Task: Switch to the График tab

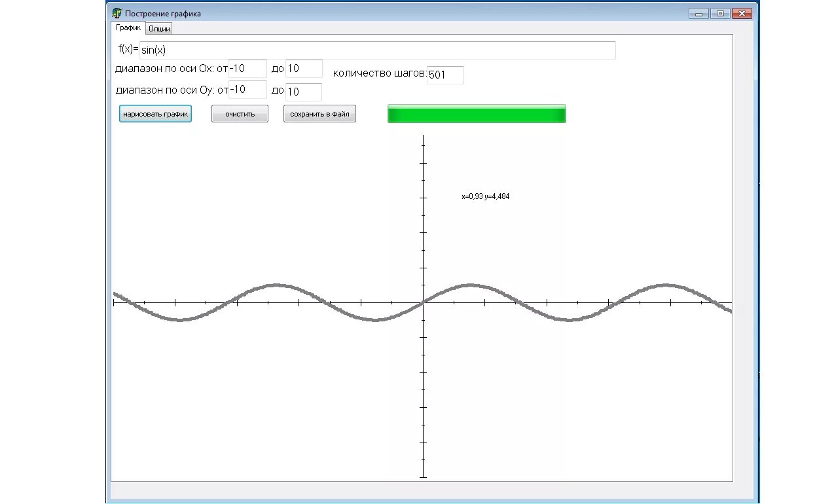Action: coord(128,28)
